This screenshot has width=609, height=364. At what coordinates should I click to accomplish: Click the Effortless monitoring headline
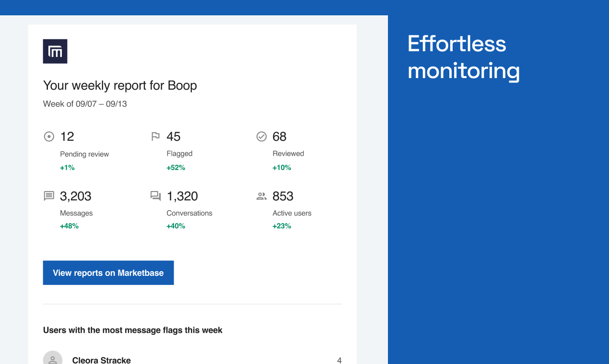pos(464,57)
